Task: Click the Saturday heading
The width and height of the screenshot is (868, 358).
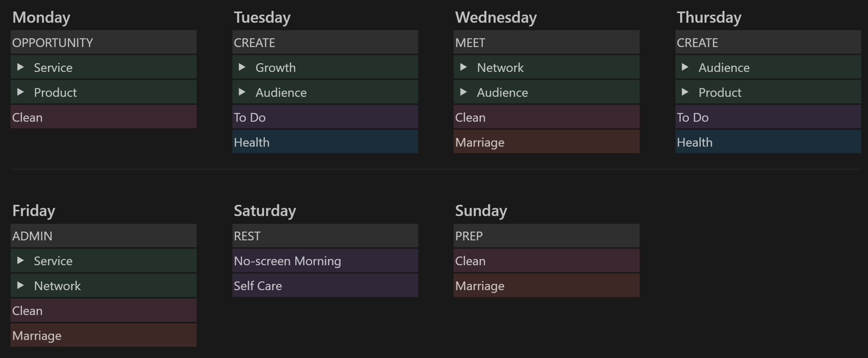Action: click(265, 211)
